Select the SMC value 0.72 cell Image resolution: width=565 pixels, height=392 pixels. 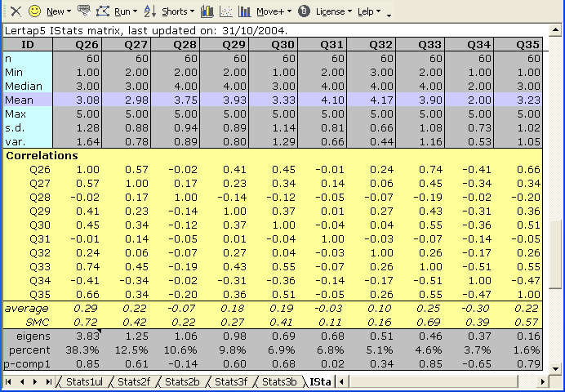78,322
